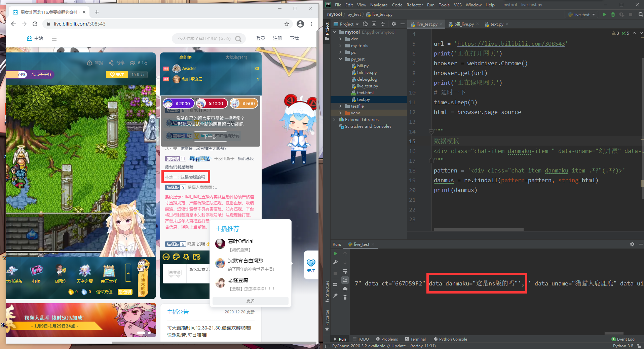Screen dimensions: 644x349
Task: Open PyCharm Navigate menu
Action: click(x=379, y=5)
